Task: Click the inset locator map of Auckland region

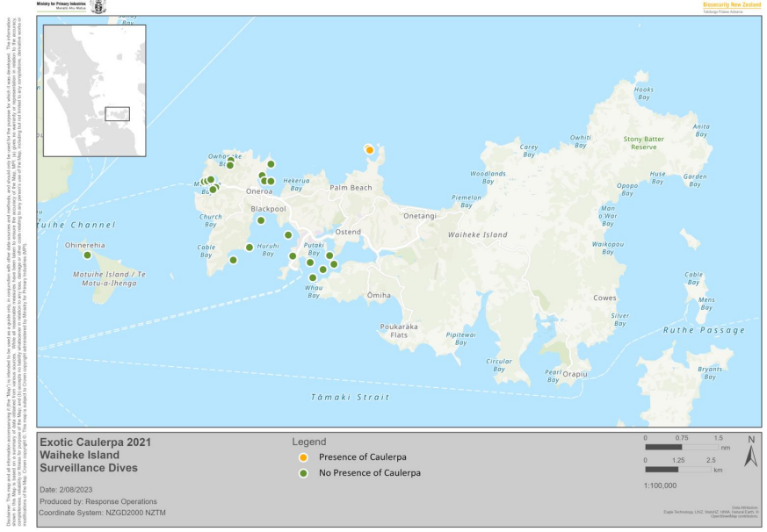Action: pos(94,91)
